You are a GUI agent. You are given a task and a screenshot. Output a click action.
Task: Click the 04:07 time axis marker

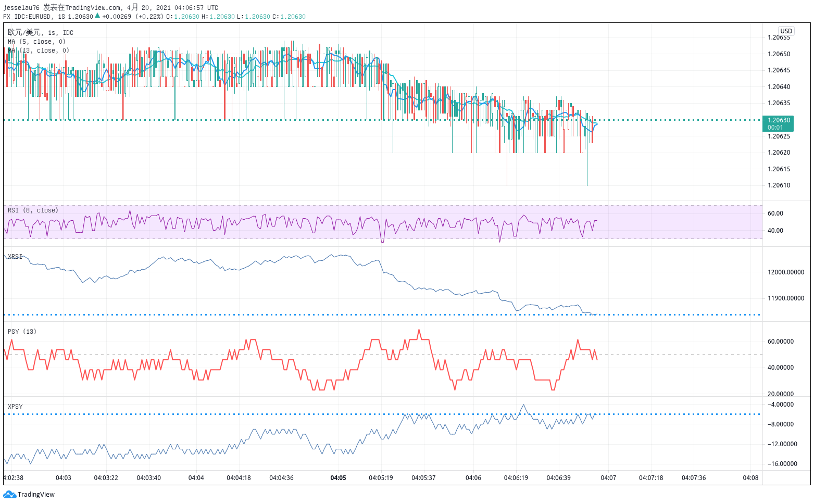608,478
